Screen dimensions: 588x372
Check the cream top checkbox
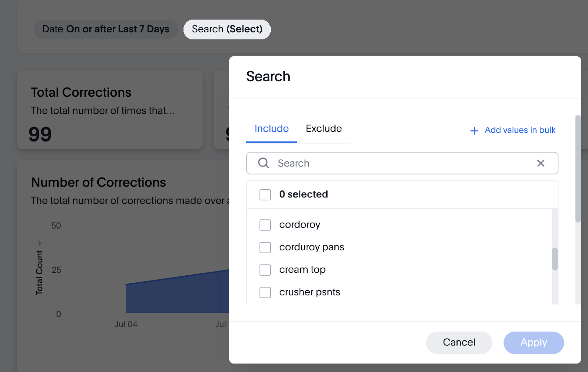(265, 270)
